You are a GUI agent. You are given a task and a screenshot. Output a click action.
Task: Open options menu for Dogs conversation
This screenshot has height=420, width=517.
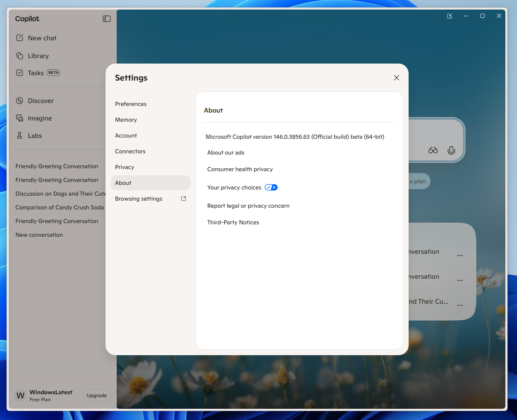pos(460,305)
